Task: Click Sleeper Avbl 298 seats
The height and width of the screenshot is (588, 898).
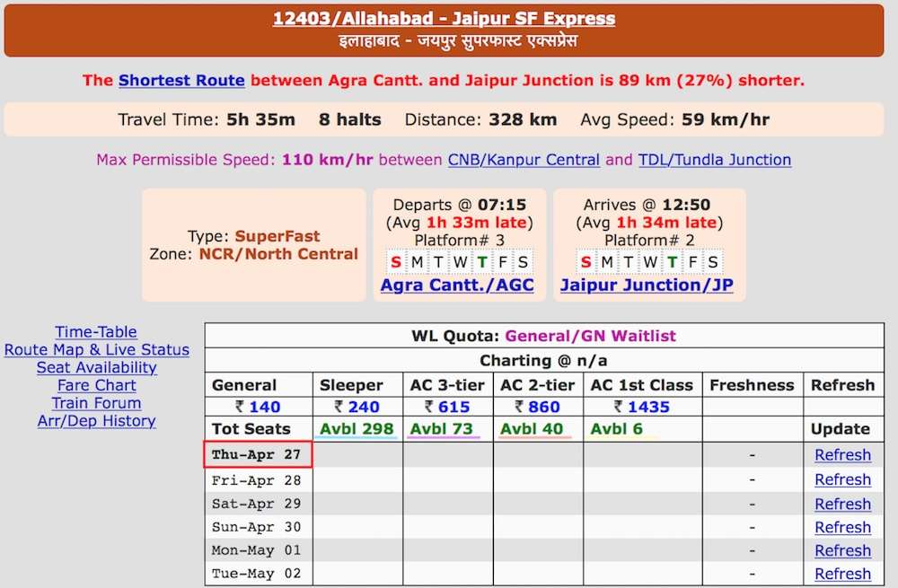Action: 357,429
